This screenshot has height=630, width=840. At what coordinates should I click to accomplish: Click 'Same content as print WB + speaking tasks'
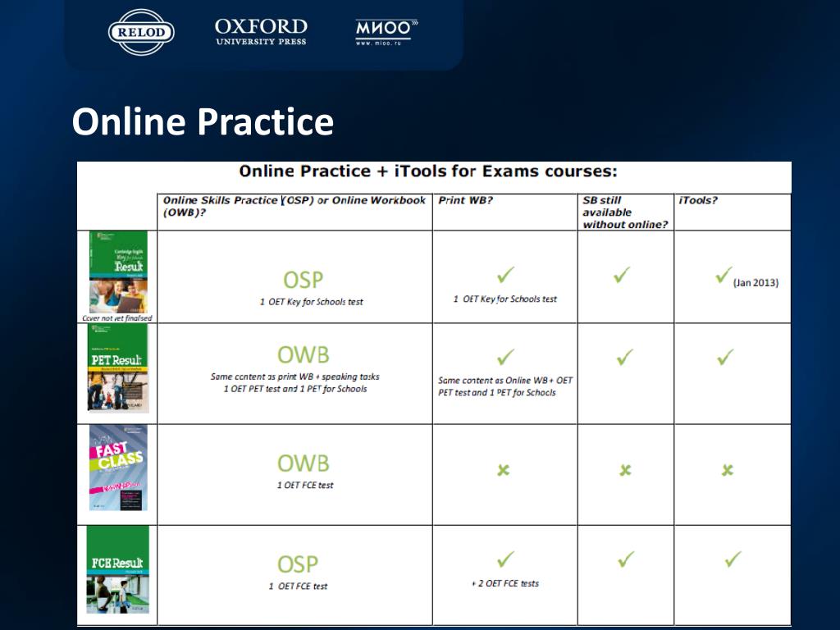295,377
